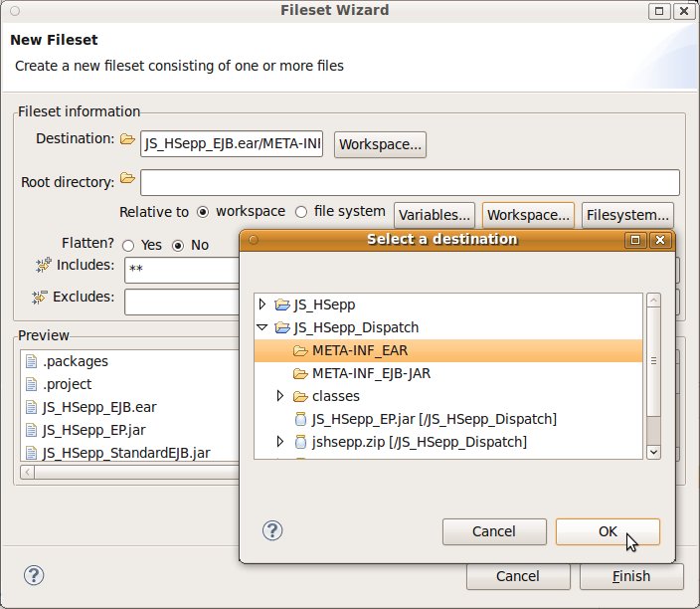Image resolution: width=700 pixels, height=609 pixels.
Task: Click the folder icon beside Destination label
Action: click(x=127, y=139)
